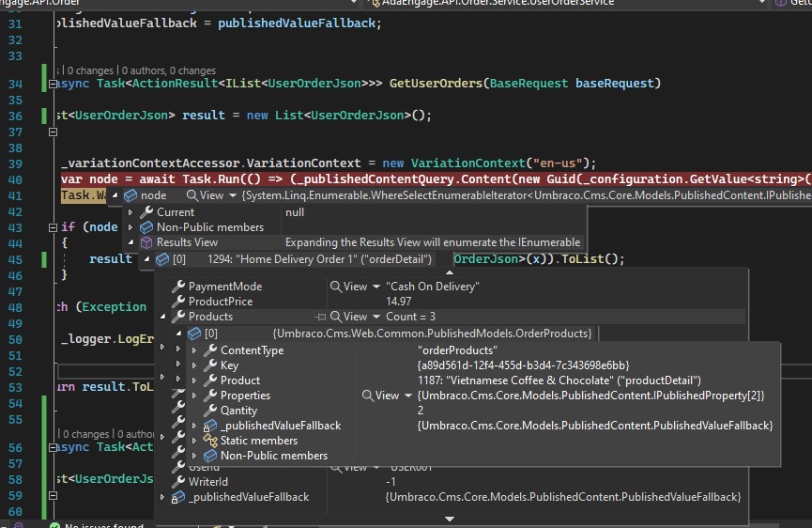Open View visualizer for Products
This screenshot has width=812, height=528.
(348, 317)
